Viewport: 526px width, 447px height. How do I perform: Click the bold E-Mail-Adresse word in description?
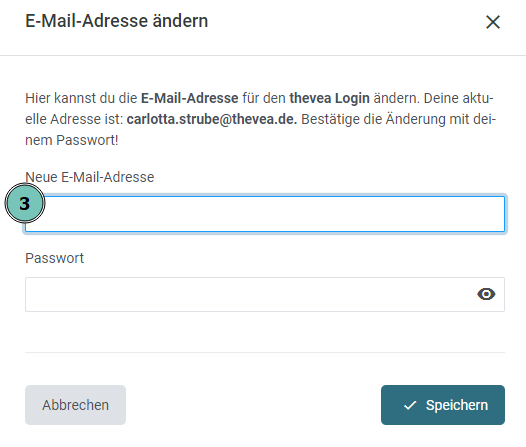click(190, 98)
